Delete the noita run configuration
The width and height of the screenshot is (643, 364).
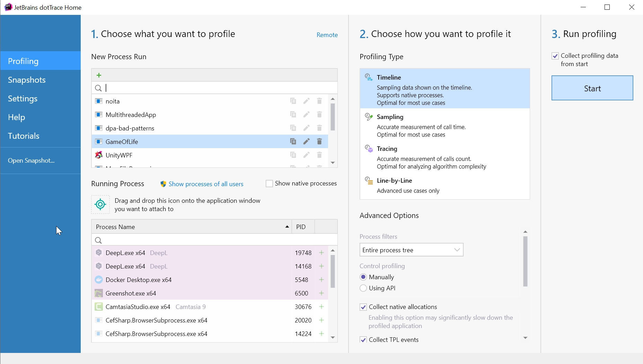(x=319, y=101)
